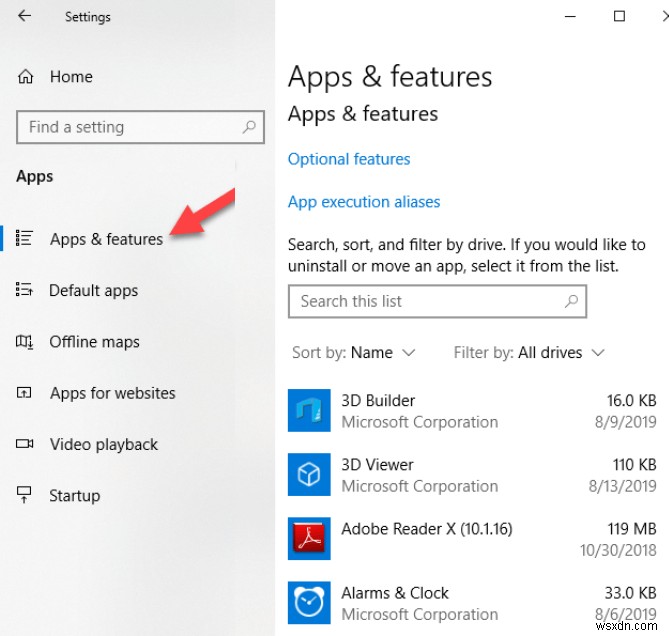Click Microsoft Corporation under 3D Builder

[x=420, y=422]
